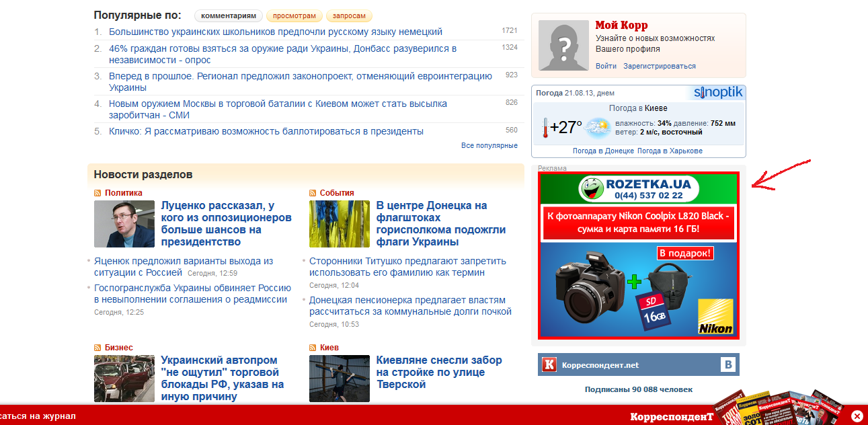View Погода в Донецке forecast
This screenshot has height=425, width=868.
tap(603, 151)
